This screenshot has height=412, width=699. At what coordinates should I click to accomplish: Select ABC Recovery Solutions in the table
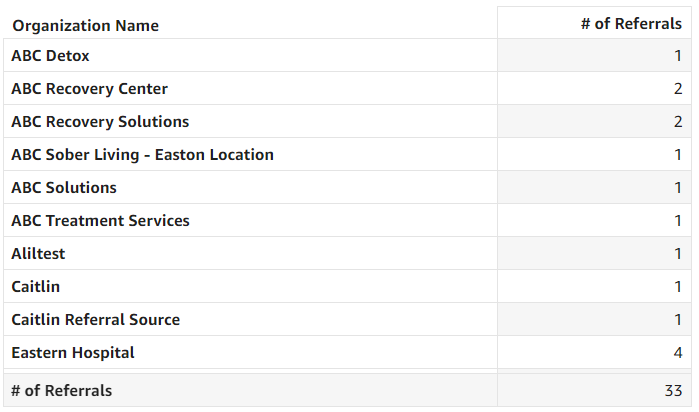(x=100, y=122)
